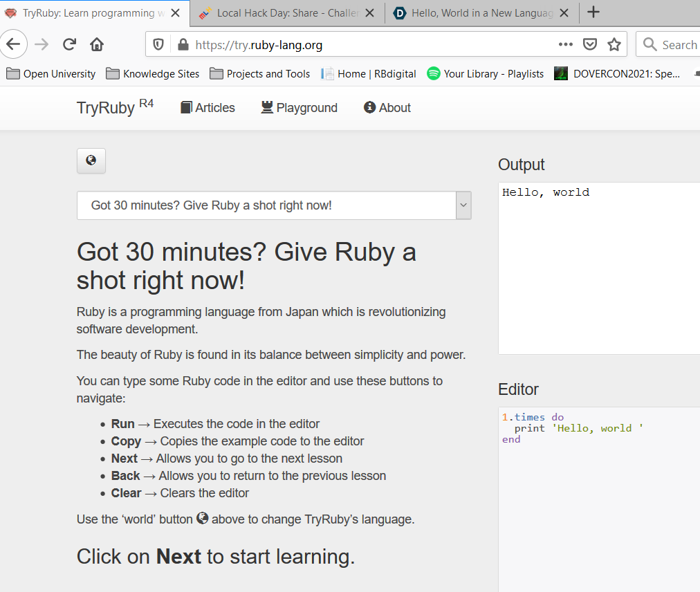This screenshot has width=700, height=592.
Task: Close the Local Hack Day tab
Action: click(x=369, y=13)
